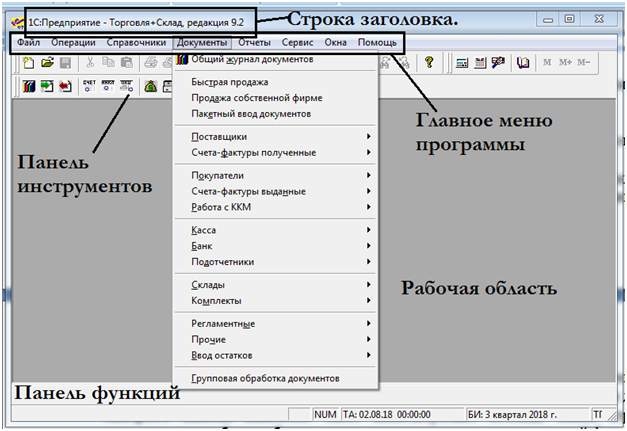This screenshot has width=627, height=431.
Task: Click the Paste clipboard icon
Action: (x=126, y=63)
